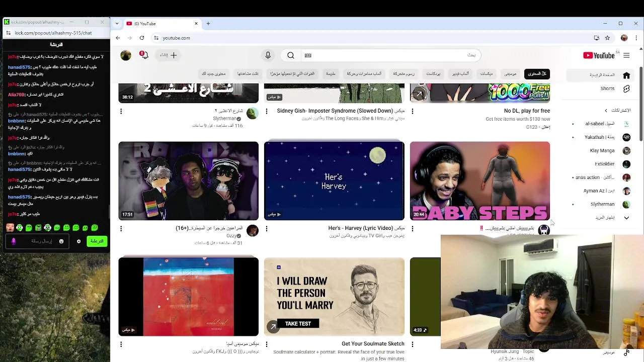Open the Roblox 17:51 video thumbnail
The height and width of the screenshot is (362, 644).
[188, 181]
